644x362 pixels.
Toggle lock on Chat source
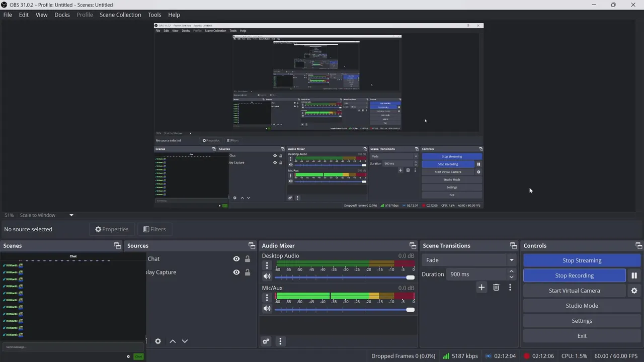(248, 259)
